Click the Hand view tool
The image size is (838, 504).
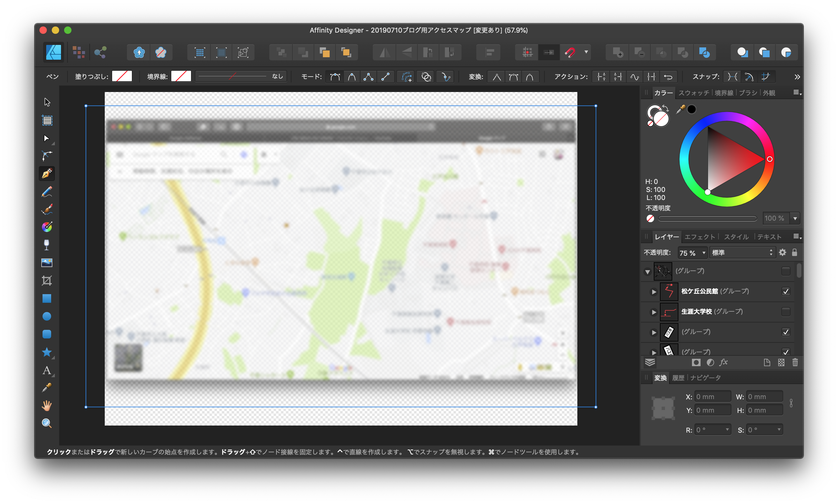click(47, 405)
